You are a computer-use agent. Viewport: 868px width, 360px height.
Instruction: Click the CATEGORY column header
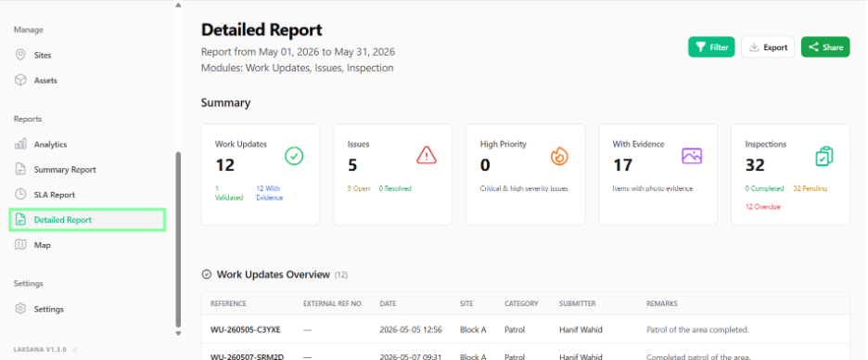(521, 303)
